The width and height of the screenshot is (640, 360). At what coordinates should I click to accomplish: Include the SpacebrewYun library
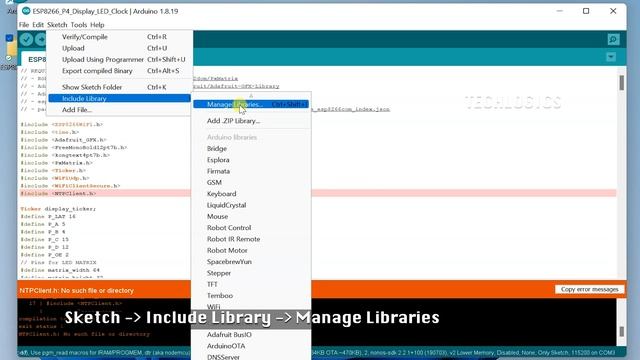[251, 262]
